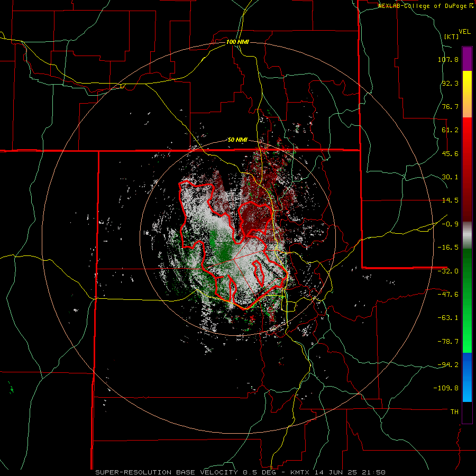This screenshot has height=476, width=476.
Task: Click the 100 NMI range ring label
Action: pos(237,42)
